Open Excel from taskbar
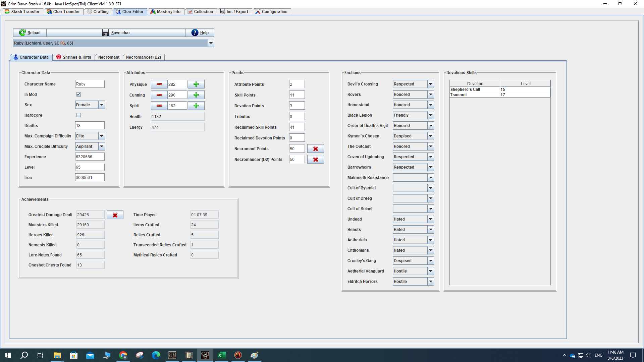The image size is (644, 362). click(222, 355)
